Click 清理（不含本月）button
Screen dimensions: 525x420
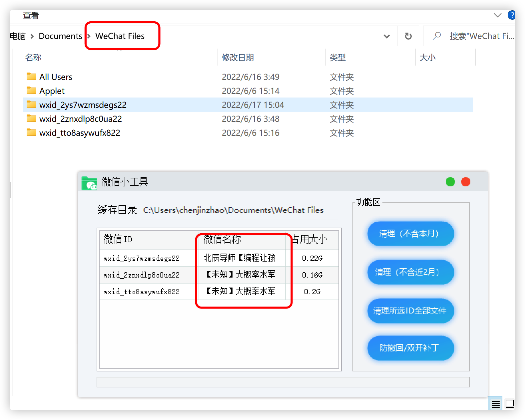click(x=410, y=234)
